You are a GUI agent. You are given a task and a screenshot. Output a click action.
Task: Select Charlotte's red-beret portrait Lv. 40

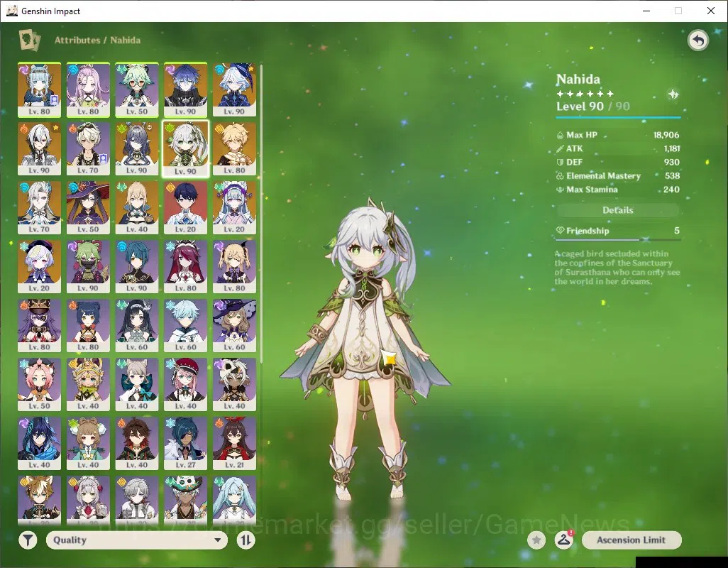click(186, 385)
